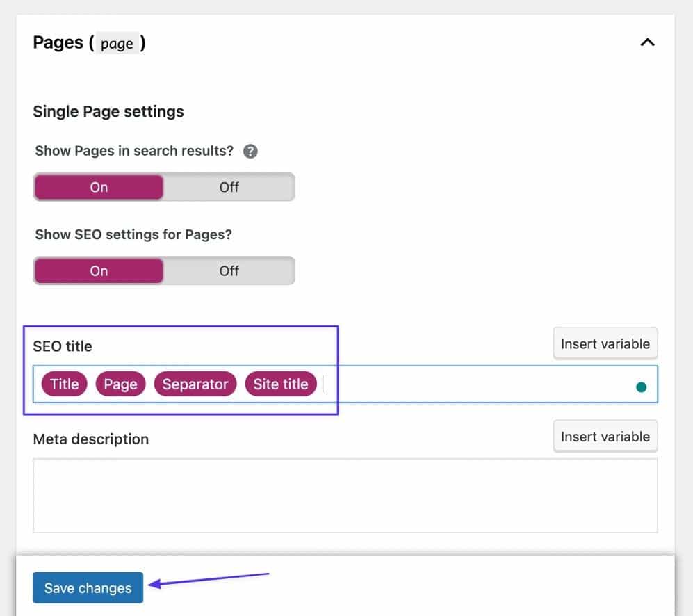This screenshot has width=693, height=616.
Task: Collapse the Pages section with the chevron
Action: click(x=647, y=43)
